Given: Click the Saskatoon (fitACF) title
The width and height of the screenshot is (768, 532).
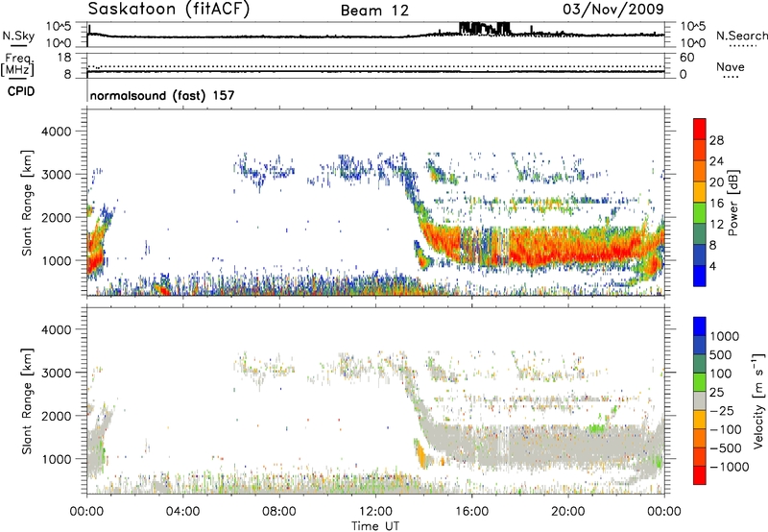Looking at the screenshot, I should tap(168, 10).
